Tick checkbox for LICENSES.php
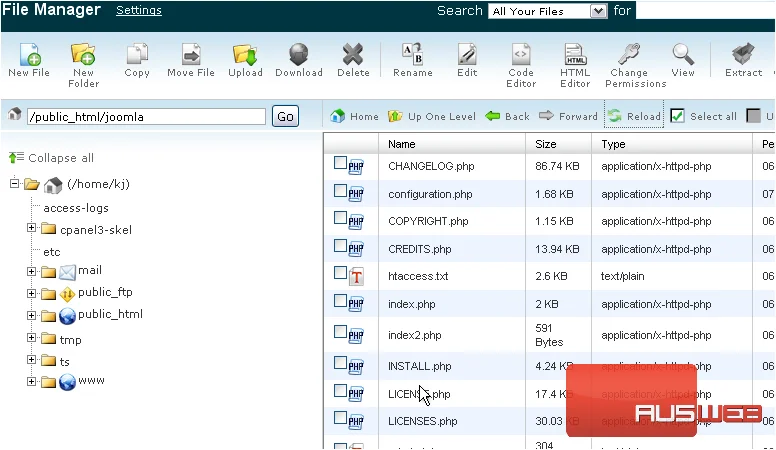 (340, 418)
